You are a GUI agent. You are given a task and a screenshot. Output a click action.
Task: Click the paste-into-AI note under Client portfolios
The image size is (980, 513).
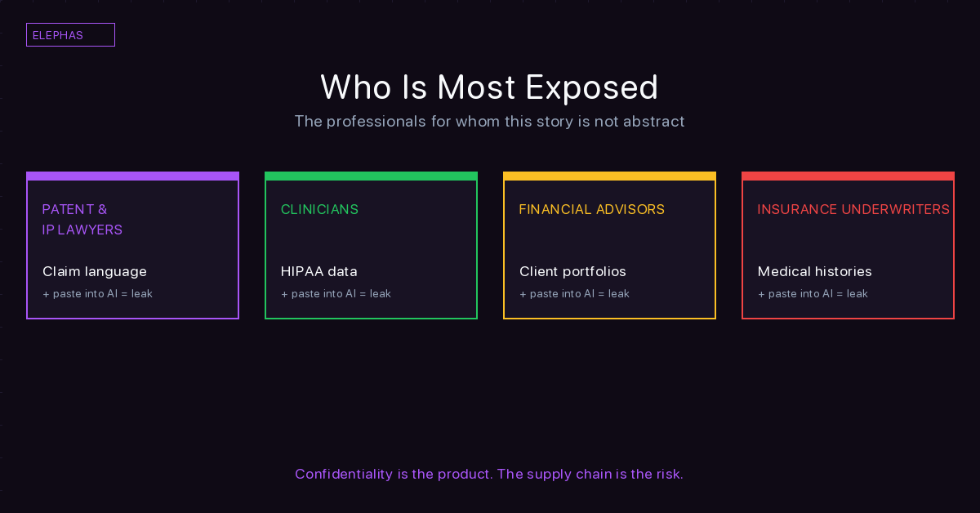click(x=574, y=294)
